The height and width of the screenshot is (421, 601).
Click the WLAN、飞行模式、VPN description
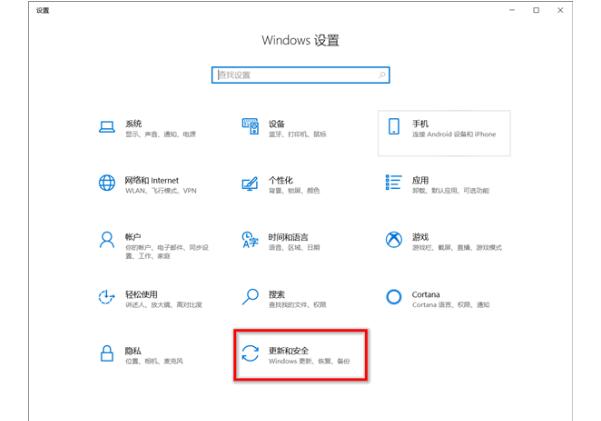[x=161, y=191]
